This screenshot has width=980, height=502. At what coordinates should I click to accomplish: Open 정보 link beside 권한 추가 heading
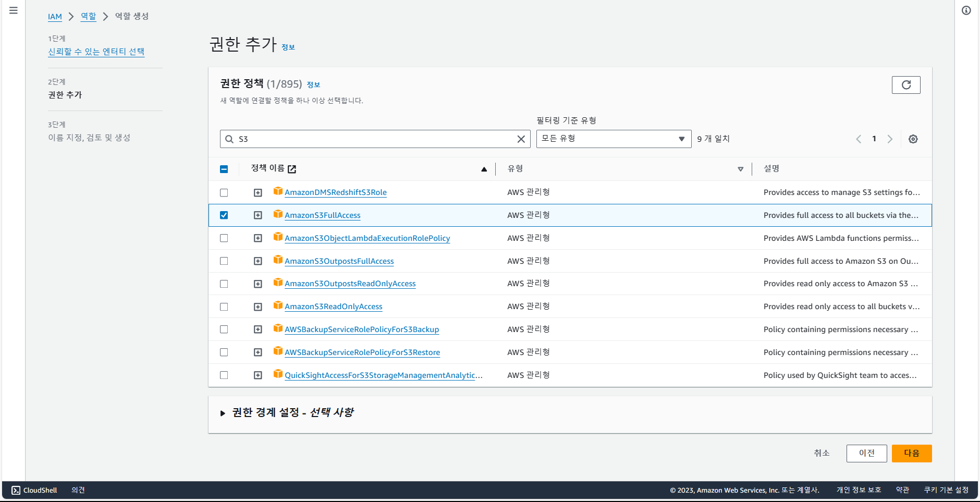[288, 47]
